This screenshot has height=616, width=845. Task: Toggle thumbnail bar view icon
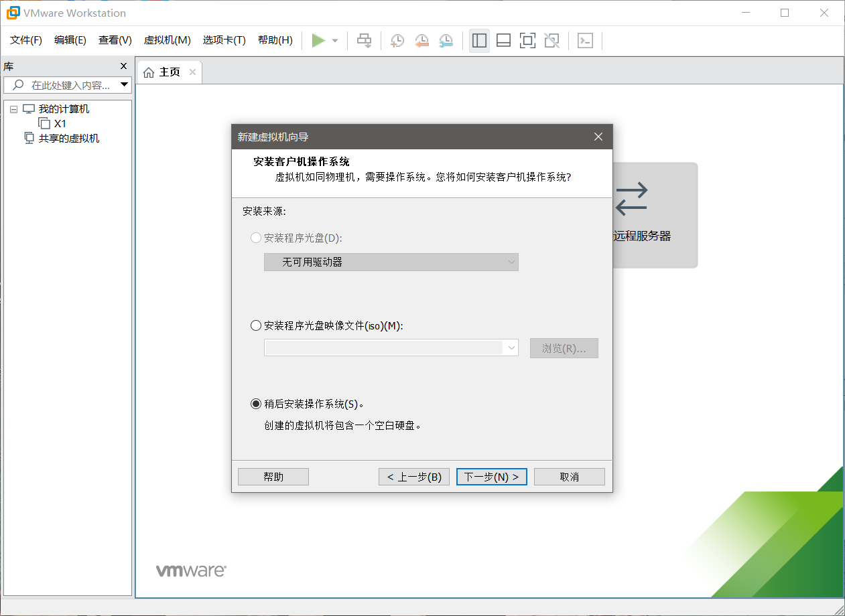click(x=503, y=41)
